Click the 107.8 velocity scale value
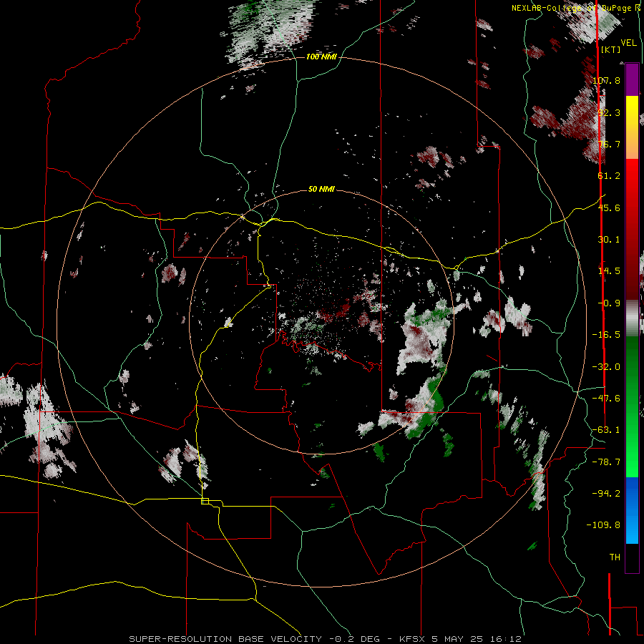The width and height of the screenshot is (644, 644). coord(606,80)
